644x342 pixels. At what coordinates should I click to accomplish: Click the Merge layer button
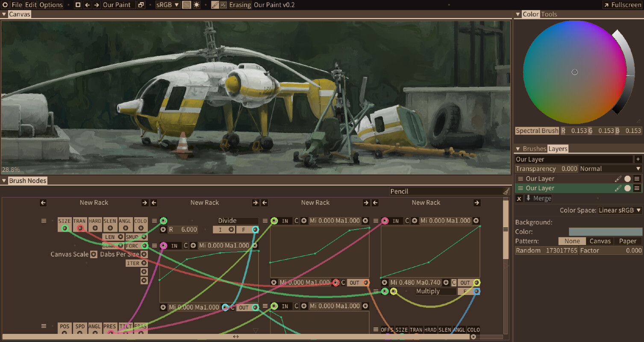(x=538, y=198)
